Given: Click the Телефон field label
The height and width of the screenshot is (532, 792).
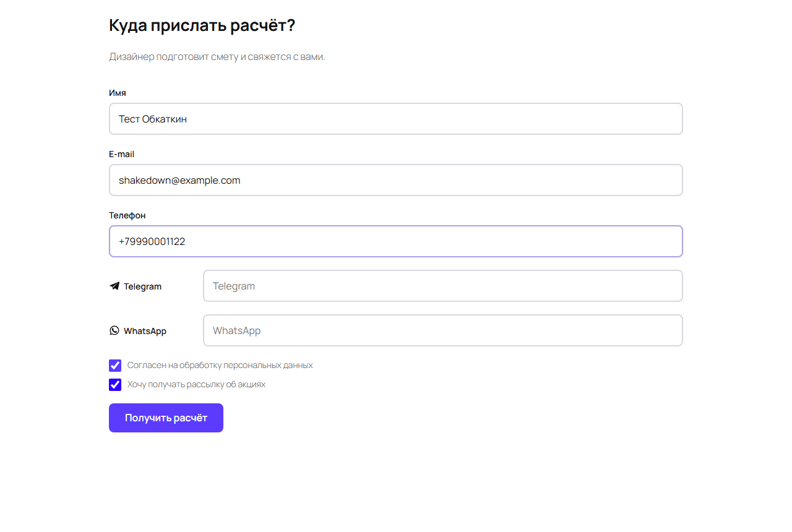Looking at the screenshot, I should point(127,215).
